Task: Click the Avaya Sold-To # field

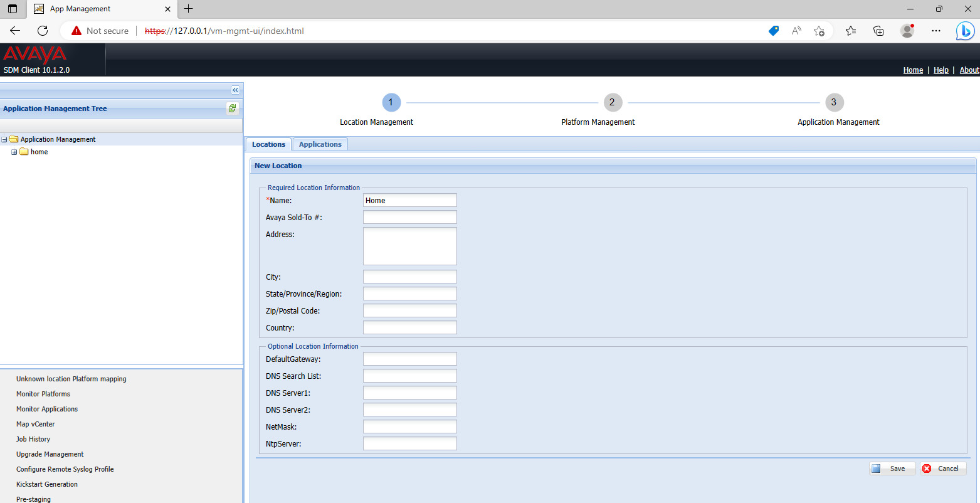Action: click(x=409, y=217)
